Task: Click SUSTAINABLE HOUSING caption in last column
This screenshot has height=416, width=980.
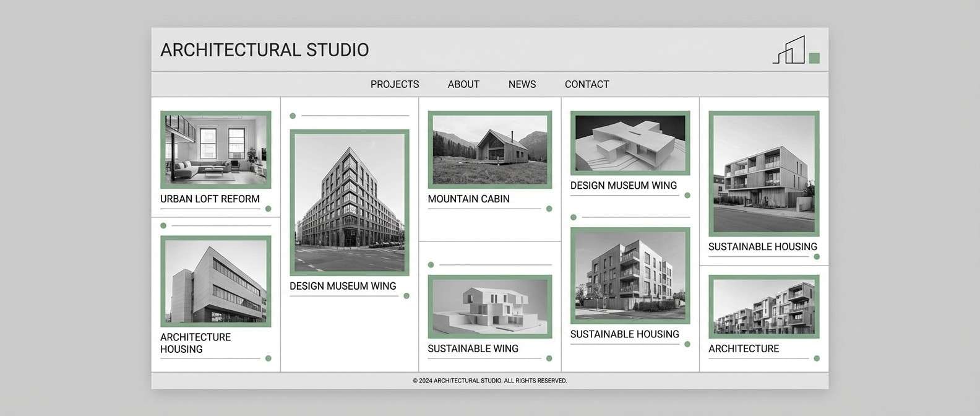Action: pos(762,246)
